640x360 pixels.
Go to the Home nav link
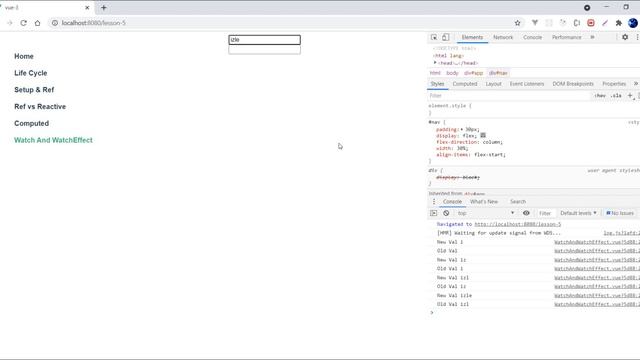pos(24,56)
